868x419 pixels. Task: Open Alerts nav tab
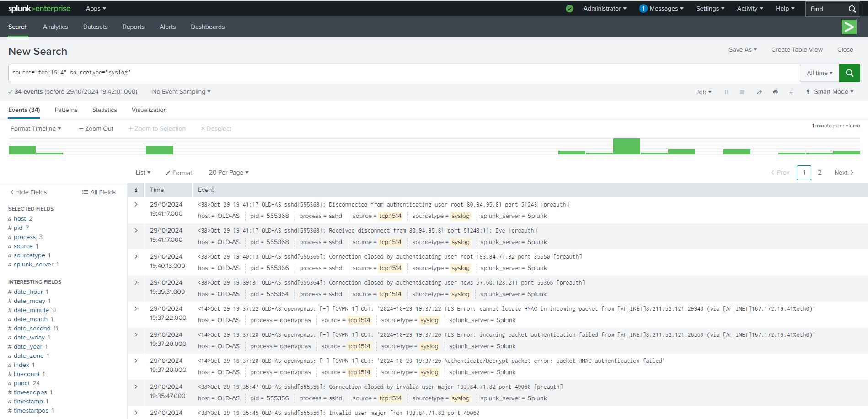(x=167, y=27)
